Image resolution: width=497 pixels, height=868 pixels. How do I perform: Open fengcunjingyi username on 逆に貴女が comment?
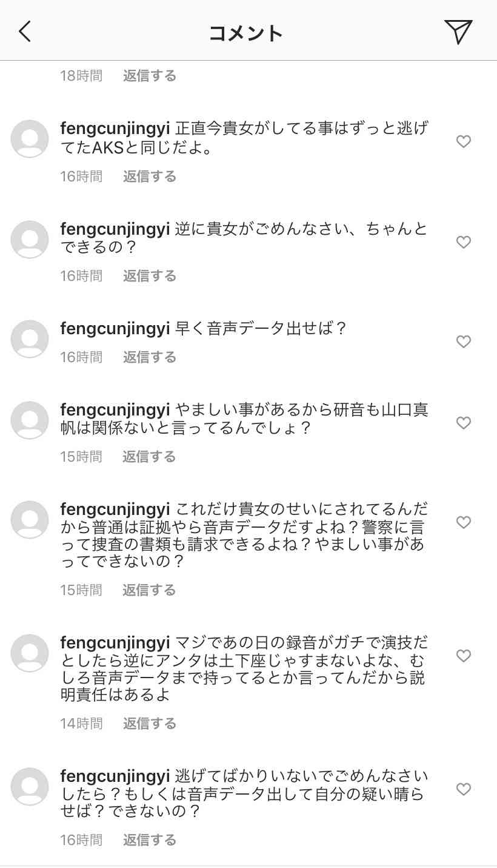[115, 229]
